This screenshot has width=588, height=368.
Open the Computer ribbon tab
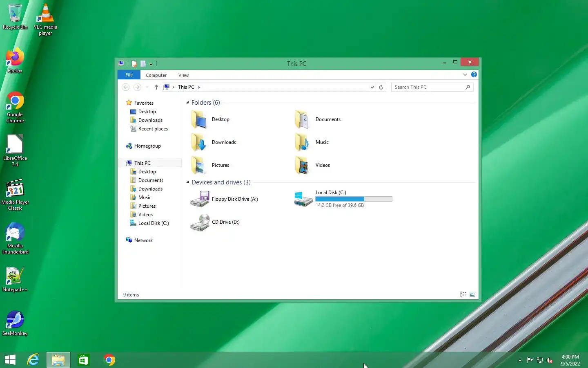156,75
